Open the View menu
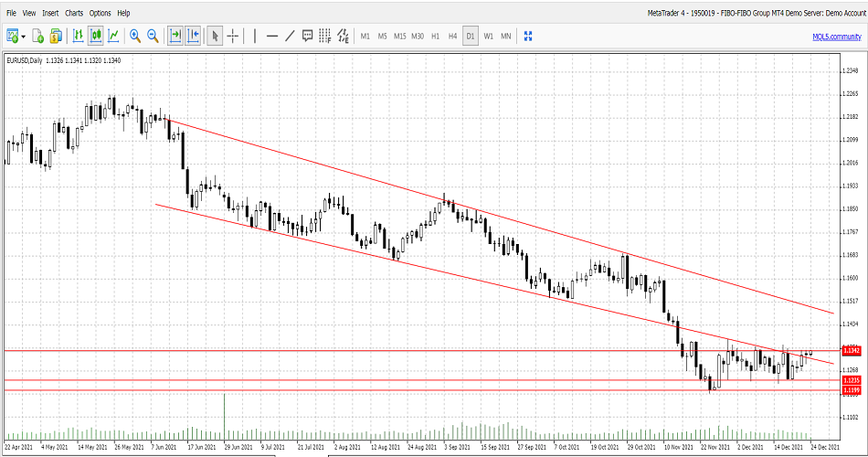 (29, 13)
